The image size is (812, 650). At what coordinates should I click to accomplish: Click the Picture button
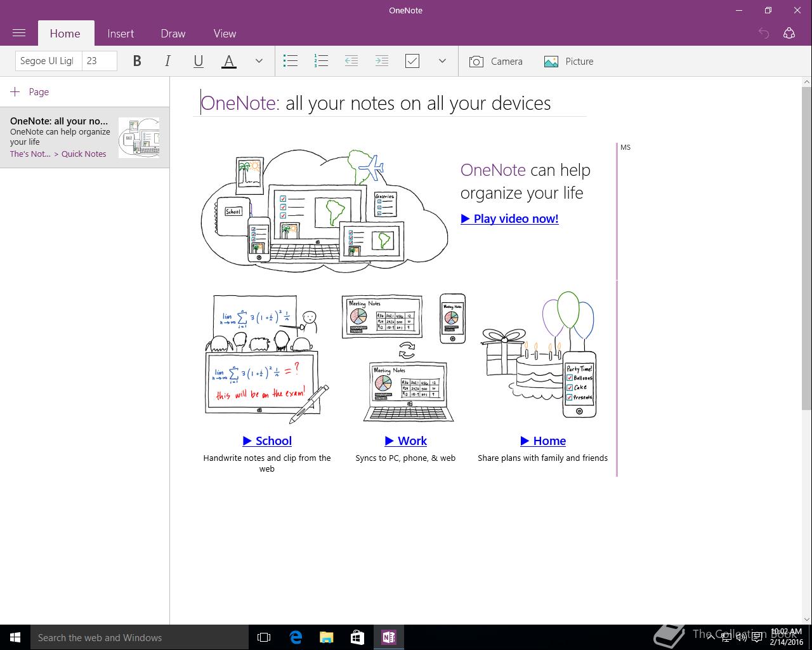pos(569,61)
